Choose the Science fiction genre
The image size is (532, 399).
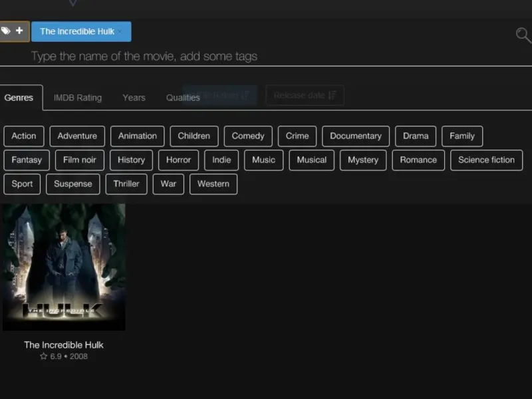click(x=486, y=160)
